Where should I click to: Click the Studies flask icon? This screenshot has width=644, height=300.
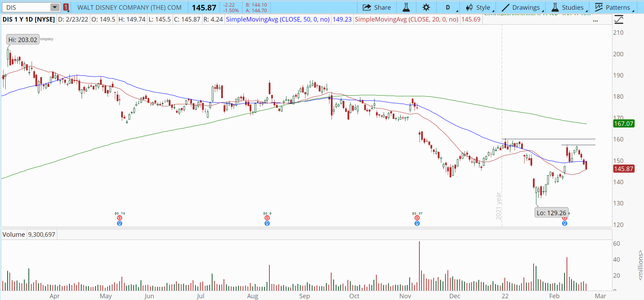pos(555,7)
